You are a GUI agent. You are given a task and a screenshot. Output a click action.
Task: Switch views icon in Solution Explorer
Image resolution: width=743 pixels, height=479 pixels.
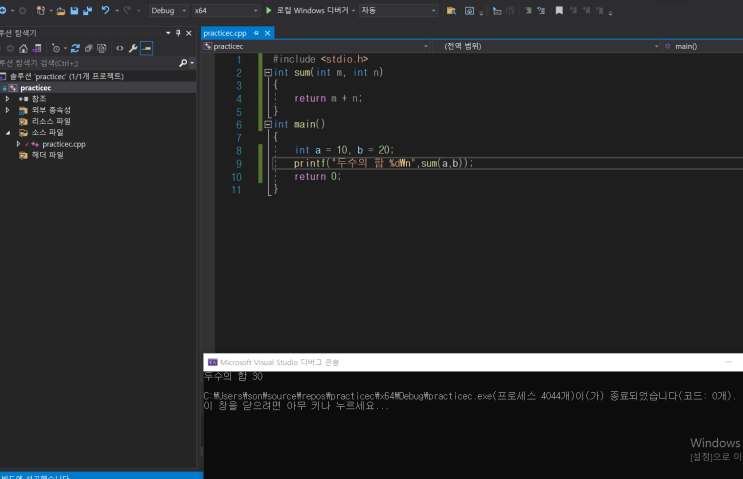[x=36, y=48]
